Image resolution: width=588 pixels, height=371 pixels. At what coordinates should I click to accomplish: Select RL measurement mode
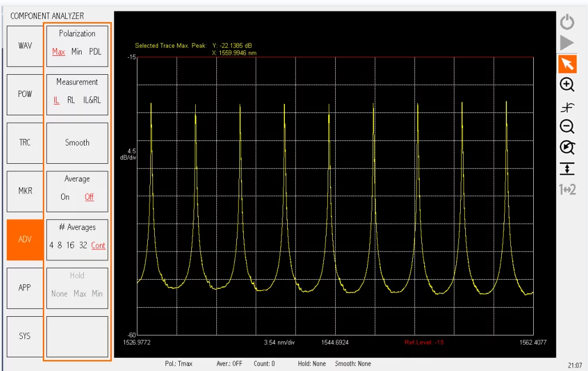coord(71,100)
